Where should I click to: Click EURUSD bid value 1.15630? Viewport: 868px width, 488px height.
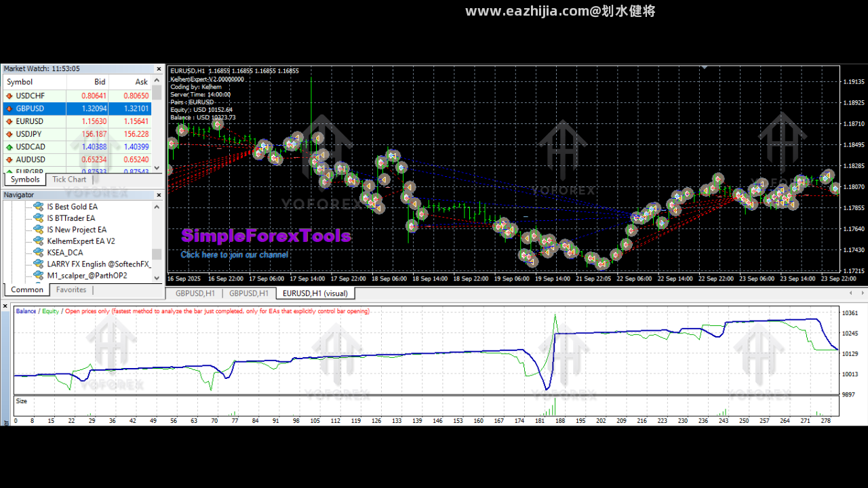pyautogui.click(x=94, y=121)
